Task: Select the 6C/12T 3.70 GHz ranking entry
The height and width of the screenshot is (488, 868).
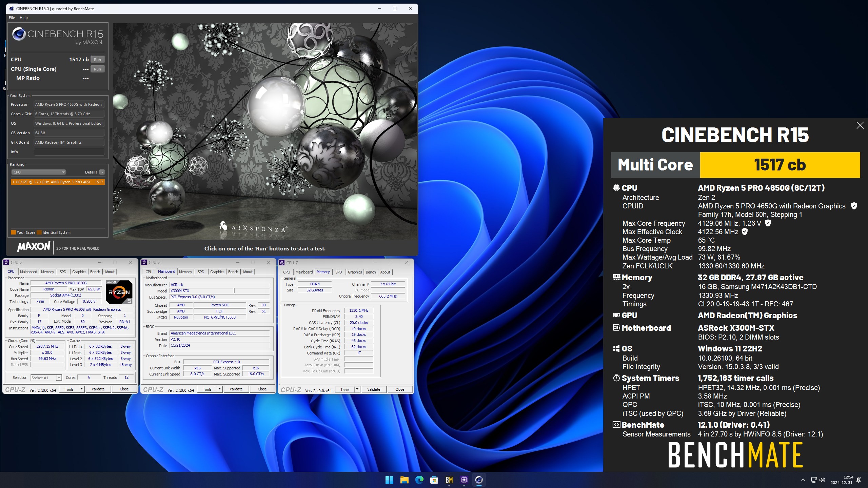Action: click(x=58, y=182)
